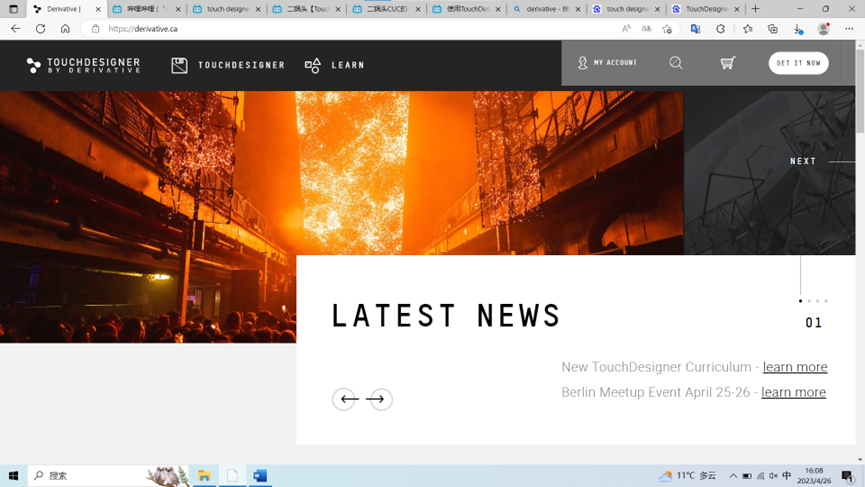Refresh the page
This screenshot has height=487, width=865.
pyautogui.click(x=40, y=29)
